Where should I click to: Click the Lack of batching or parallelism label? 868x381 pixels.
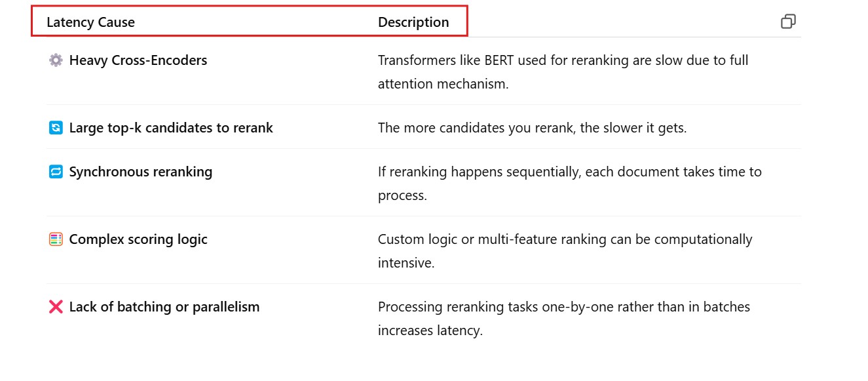tap(164, 307)
